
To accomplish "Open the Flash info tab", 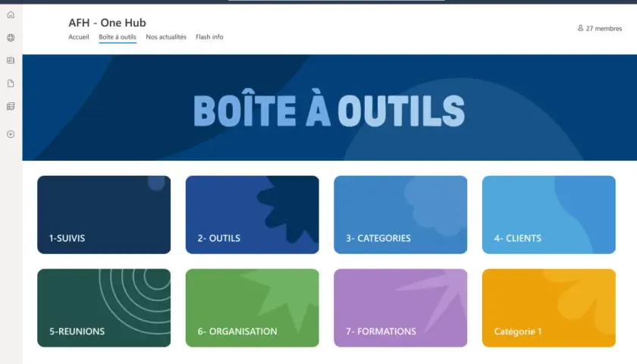I will (209, 37).
